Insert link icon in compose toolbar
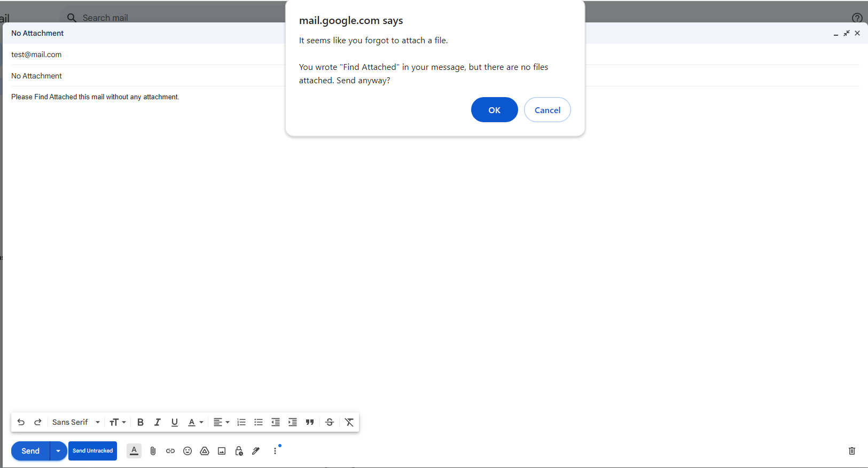868x468 pixels. click(x=170, y=451)
